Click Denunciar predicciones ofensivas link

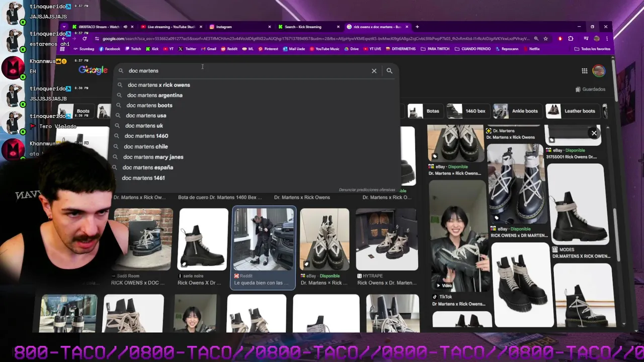click(x=367, y=190)
